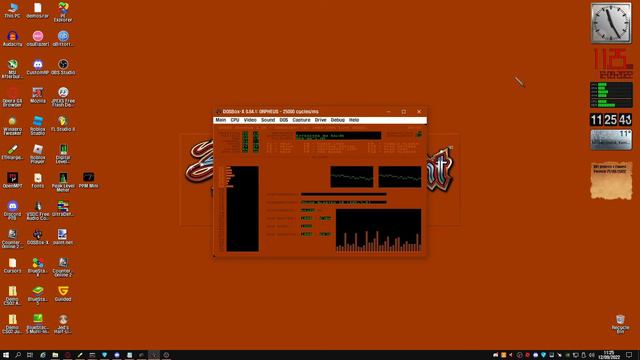Launch paint.net from the desktop
Viewport: 640px width, 360px height.
pyautogui.click(x=63, y=237)
